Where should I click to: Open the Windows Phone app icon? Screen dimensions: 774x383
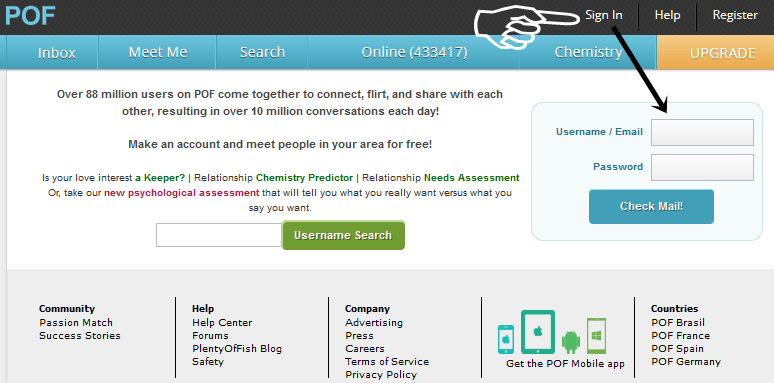pyautogui.click(x=596, y=336)
